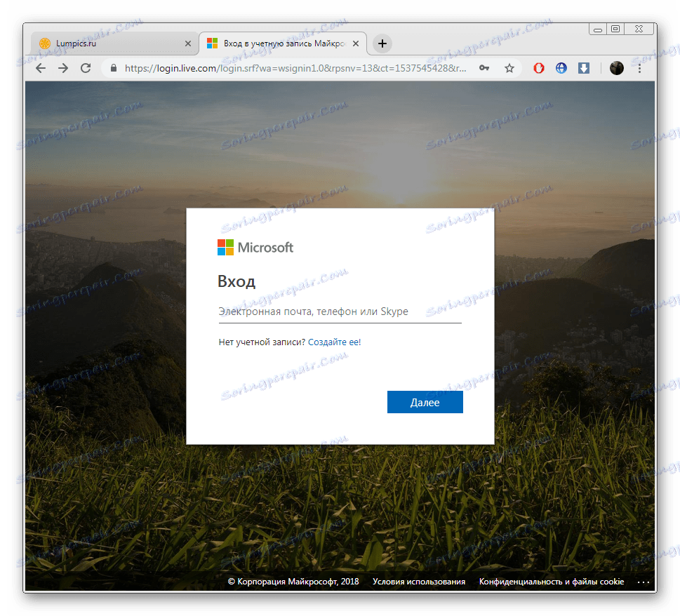Screen dimensions: 680x616
Task: Click the Вход heading text
Action: 236,282
